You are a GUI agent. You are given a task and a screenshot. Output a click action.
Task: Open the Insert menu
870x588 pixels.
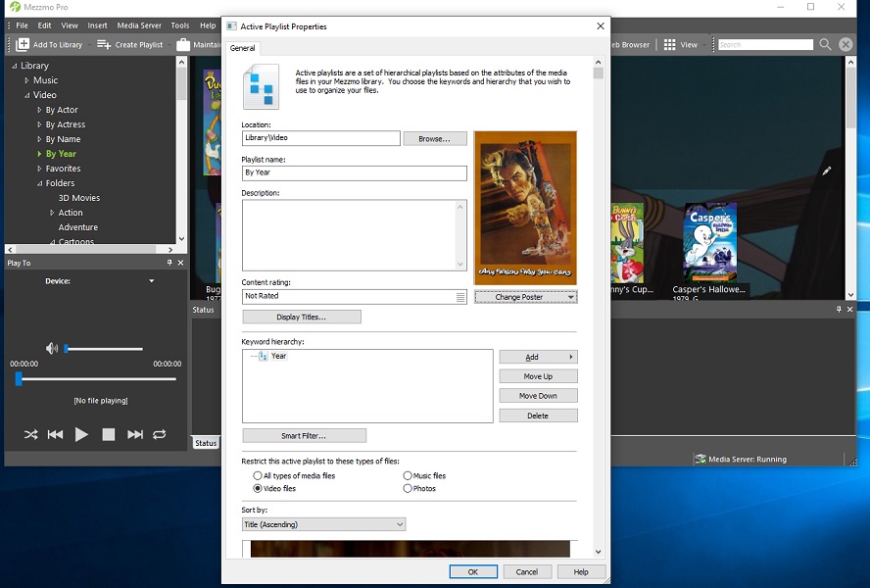[x=97, y=25]
